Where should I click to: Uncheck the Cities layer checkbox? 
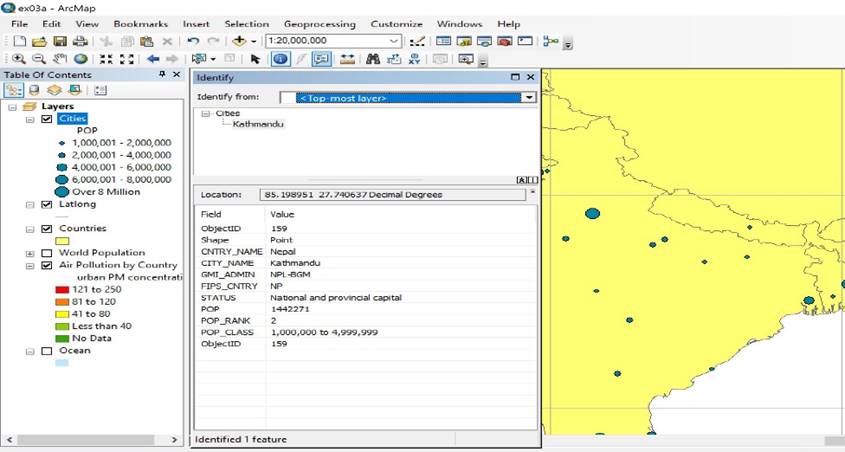coord(47,119)
